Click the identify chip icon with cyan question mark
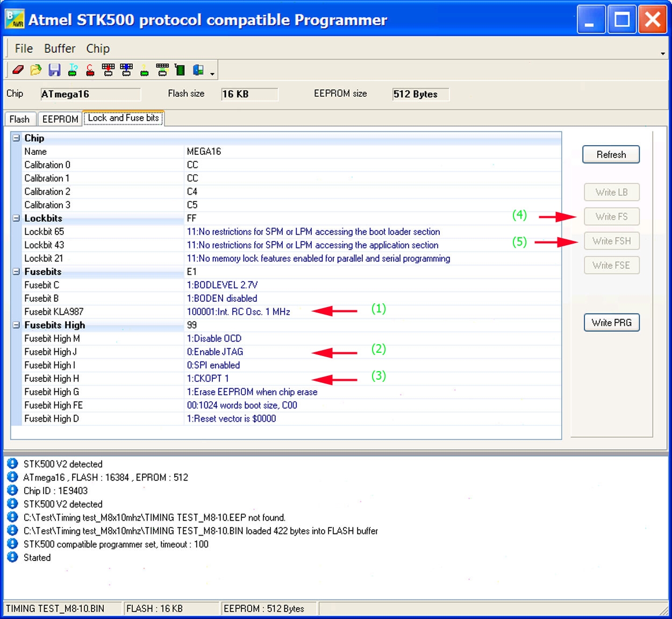This screenshot has width=672, height=619. [73, 70]
